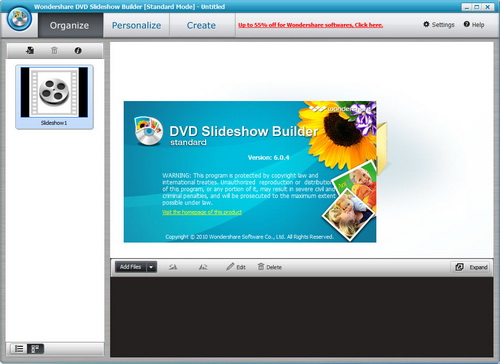
Task: Select the Organize tab
Action: point(69,25)
